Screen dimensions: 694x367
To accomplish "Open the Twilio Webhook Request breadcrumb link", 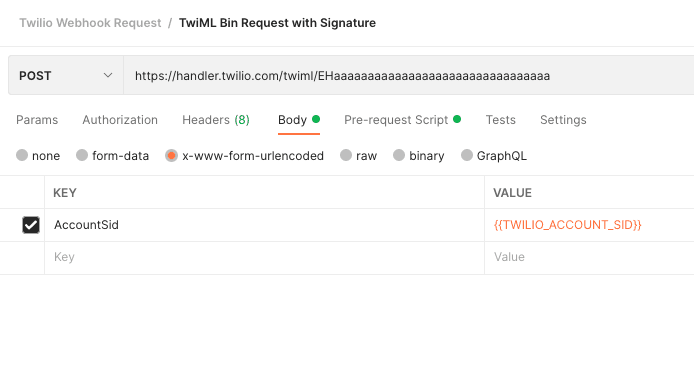I will 90,23.
